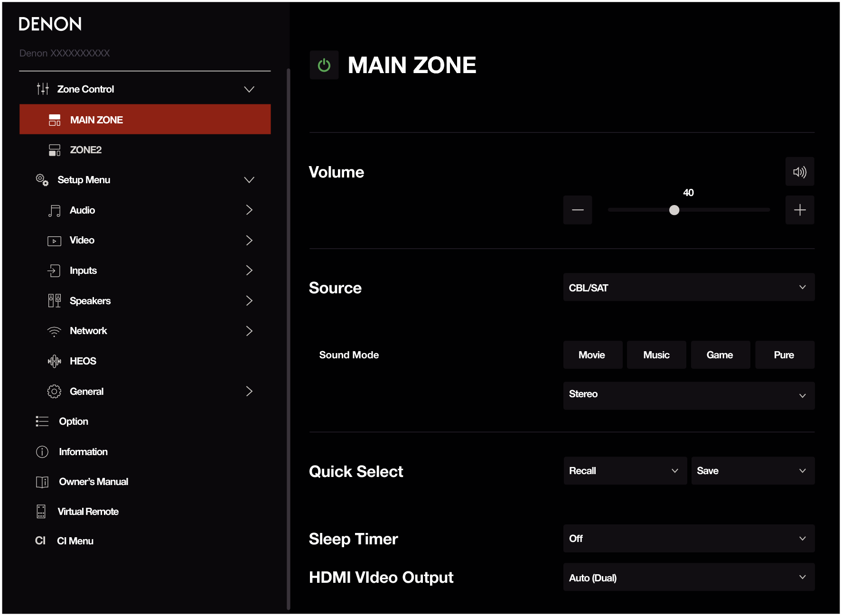The image size is (842, 616).
Task: Toggle the Main Zone power button
Action: (x=324, y=65)
